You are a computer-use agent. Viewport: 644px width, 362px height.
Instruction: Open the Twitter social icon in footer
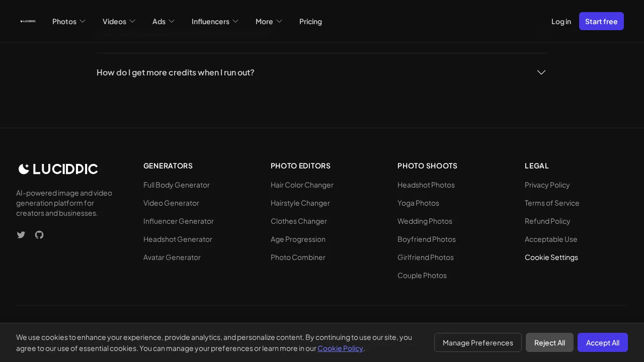click(x=21, y=235)
